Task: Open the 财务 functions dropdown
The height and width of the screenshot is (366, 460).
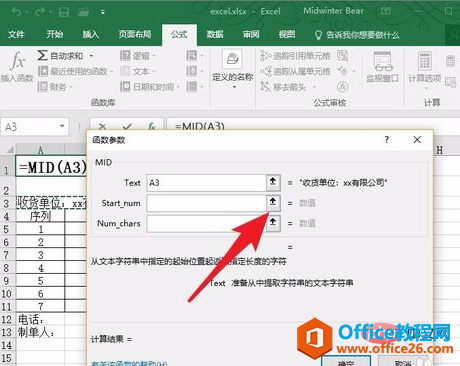Action: [x=55, y=87]
